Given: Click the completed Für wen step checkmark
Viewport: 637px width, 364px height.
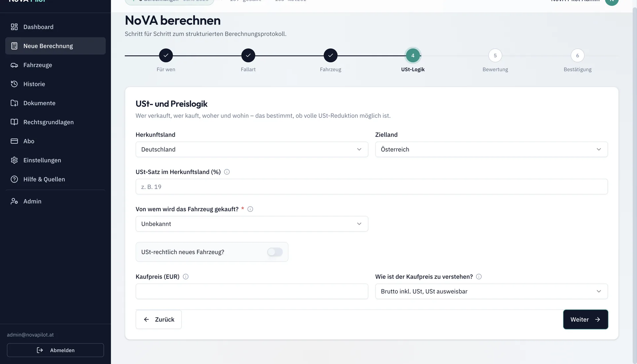Looking at the screenshot, I should (x=166, y=55).
